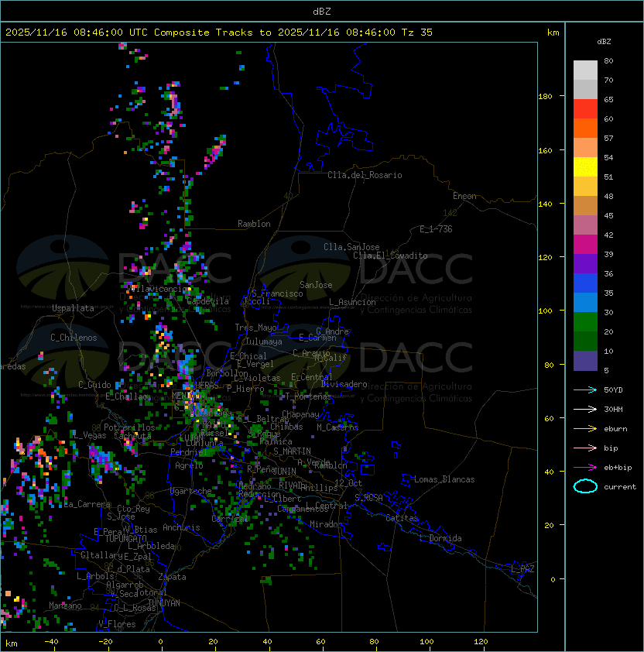
Task: Click the 'Ugarteche' place label
Action: 191,491
